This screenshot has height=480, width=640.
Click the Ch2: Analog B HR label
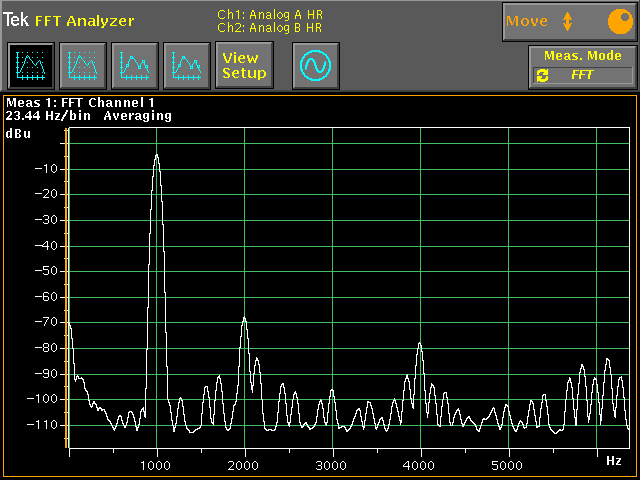pyautogui.click(x=270, y=27)
